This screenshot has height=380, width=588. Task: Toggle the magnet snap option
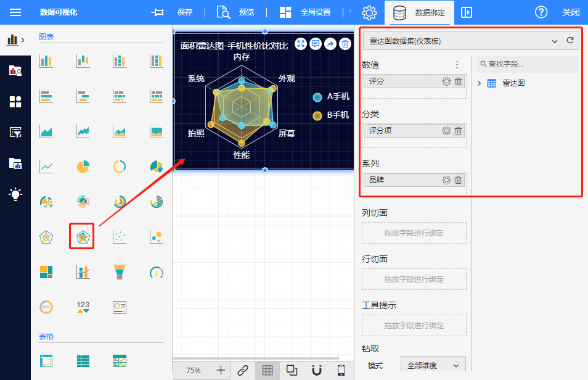(x=316, y=370)
